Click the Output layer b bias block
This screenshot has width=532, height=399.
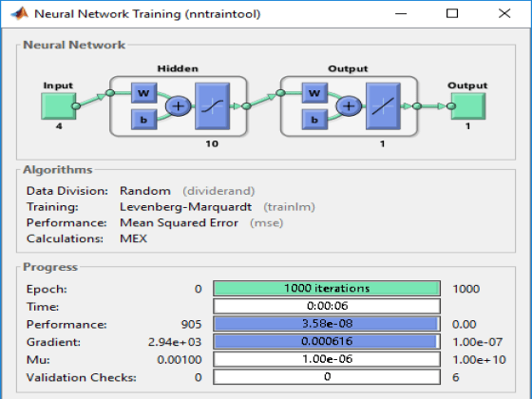314,120
